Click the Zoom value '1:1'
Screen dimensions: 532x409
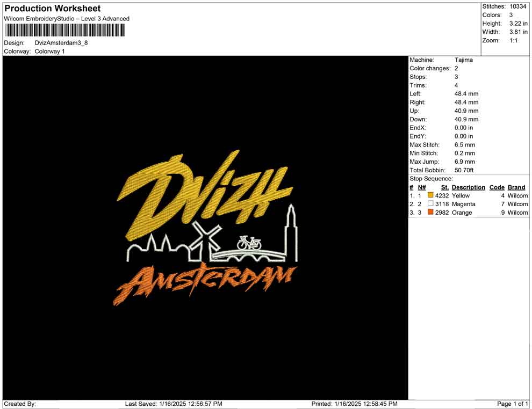click(x=514, y=40)
